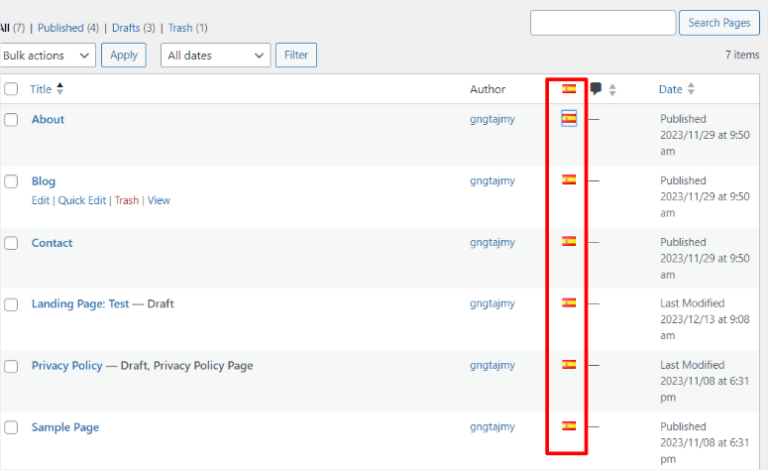Image resolution: width=768 pixels, height=470 pixels.
Task: Click the Quick Edit link under Blog
Action: [x=82, y=200]
